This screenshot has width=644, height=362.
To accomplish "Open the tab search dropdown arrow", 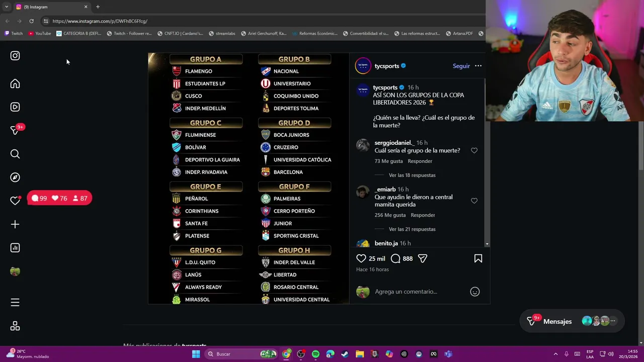I will click(6, 7).
